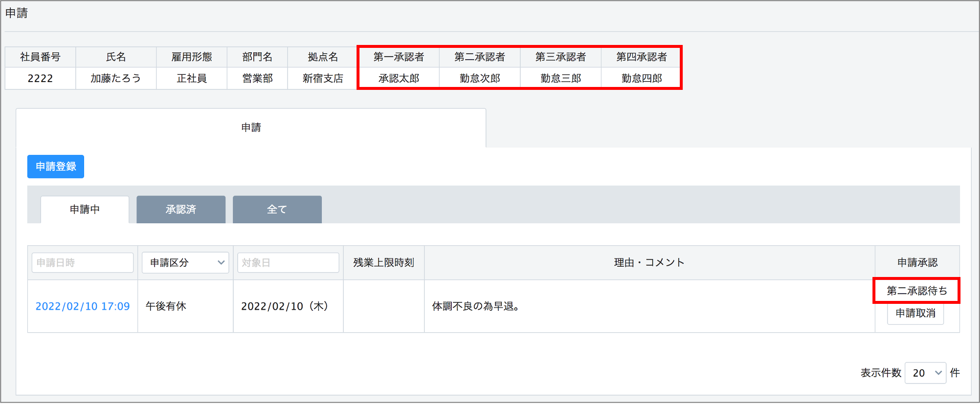
Task: Open the 全て tab
Action: click(277, 210)
